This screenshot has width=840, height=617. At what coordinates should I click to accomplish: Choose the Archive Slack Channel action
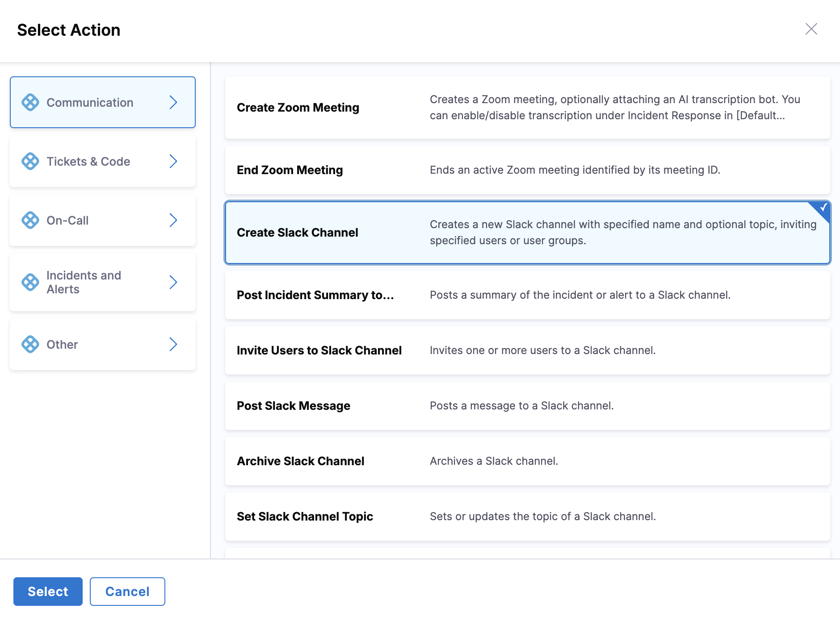(528, 461)
